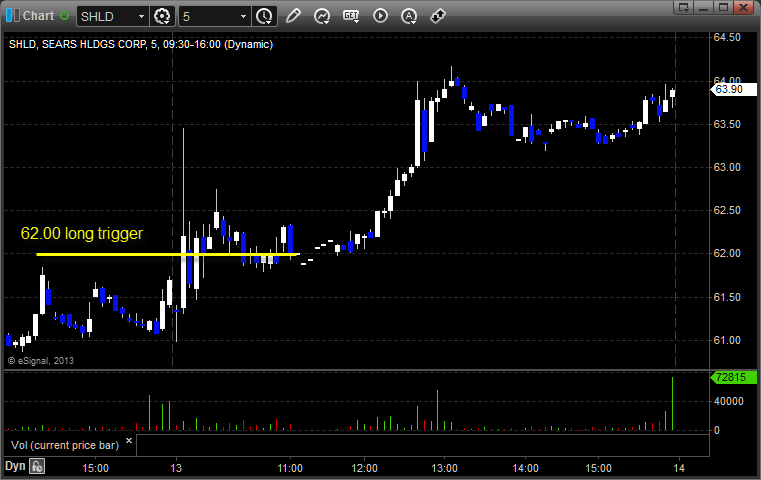Screen dimensions: 761x480
Task: Expand the SHLD symbol dropdown arrow
Action: [x=141, y=17]
